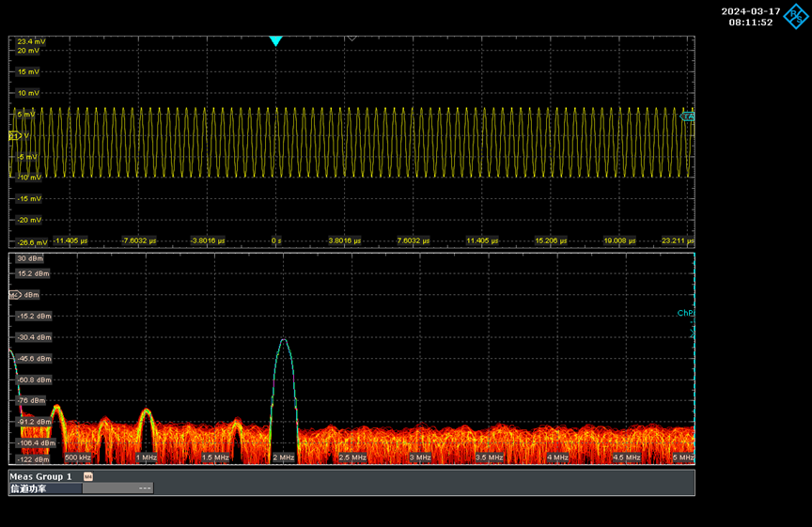Click the 500 kHz frequency axis label
812x527 pixels.
pos(78,457)
